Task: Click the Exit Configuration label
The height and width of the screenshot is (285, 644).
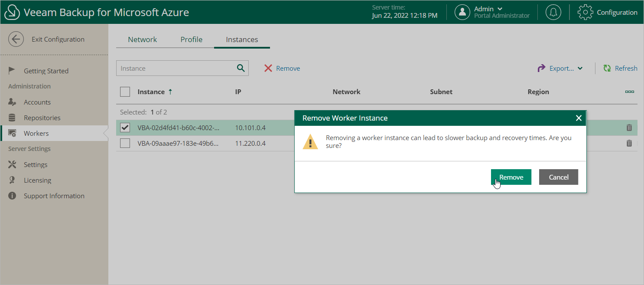Action: click(58, 39)
